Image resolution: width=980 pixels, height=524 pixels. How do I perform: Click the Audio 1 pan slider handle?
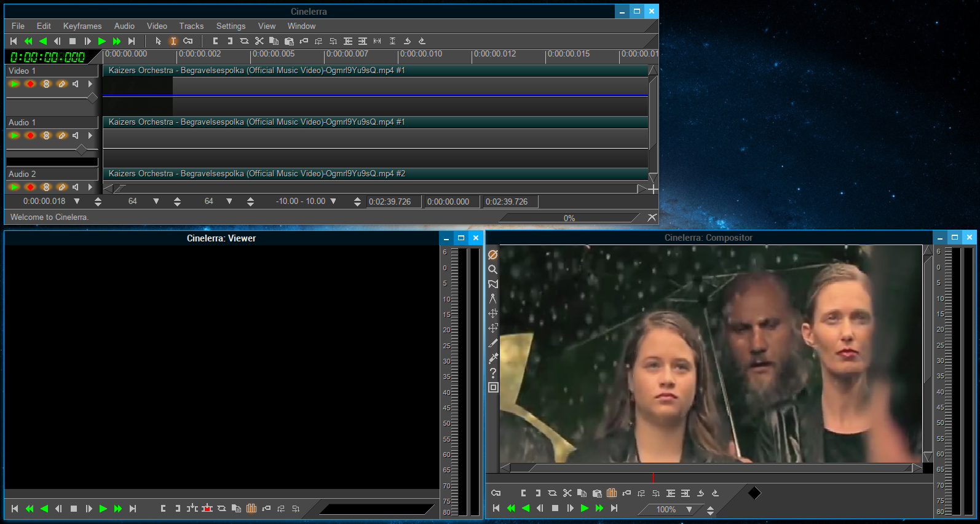(81, 149)
